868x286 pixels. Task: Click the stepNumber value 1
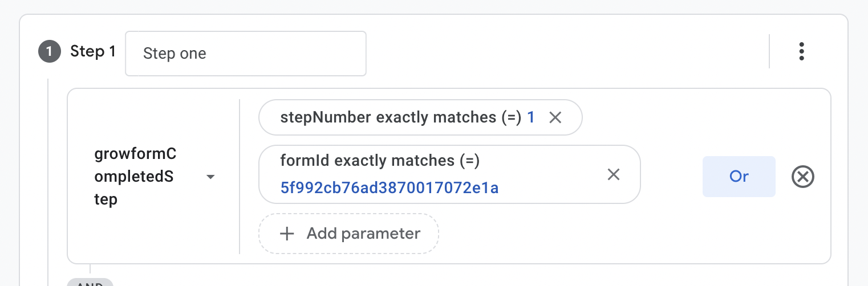(530, 117)
